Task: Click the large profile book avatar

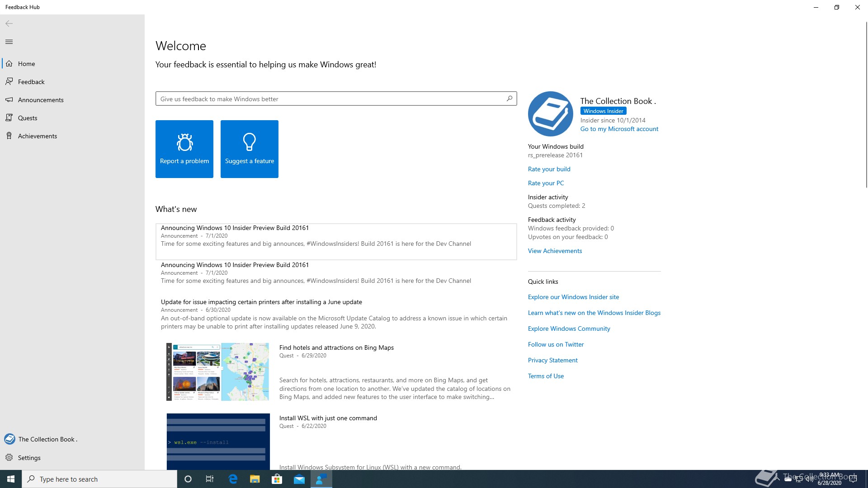Action: pos(551,114)
